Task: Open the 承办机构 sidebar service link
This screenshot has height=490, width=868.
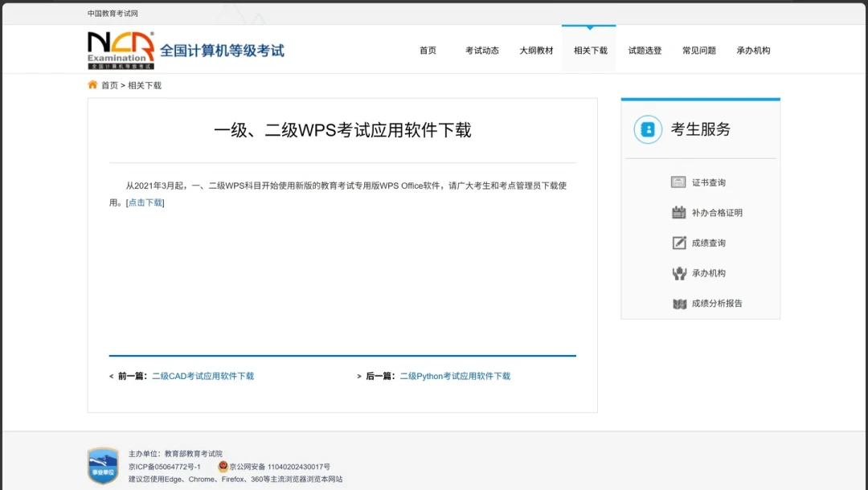Action: click(x=709, y=273)
